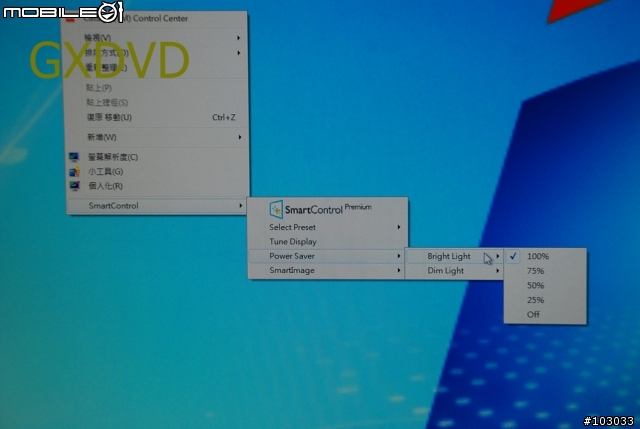Select the checked 100% brightness option

pos(545,256)
